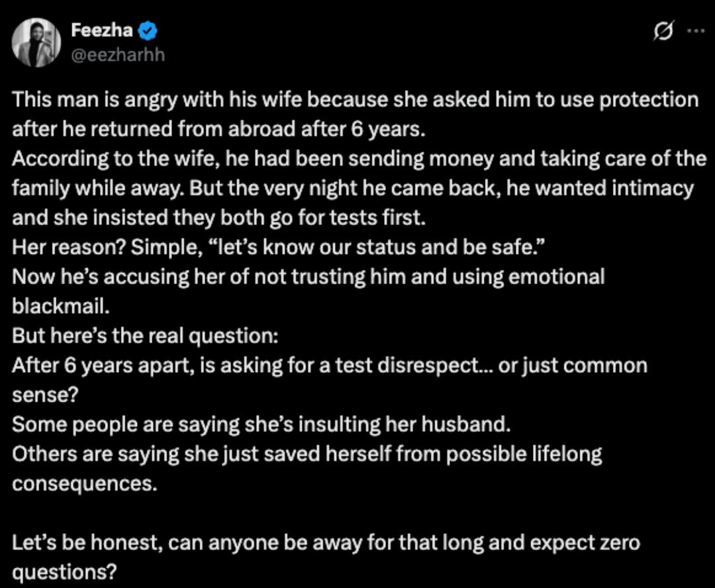This screenshot has height=588, width=715.
Task: Click the line starting 'According to the wife'
Action: coord(359,159)
